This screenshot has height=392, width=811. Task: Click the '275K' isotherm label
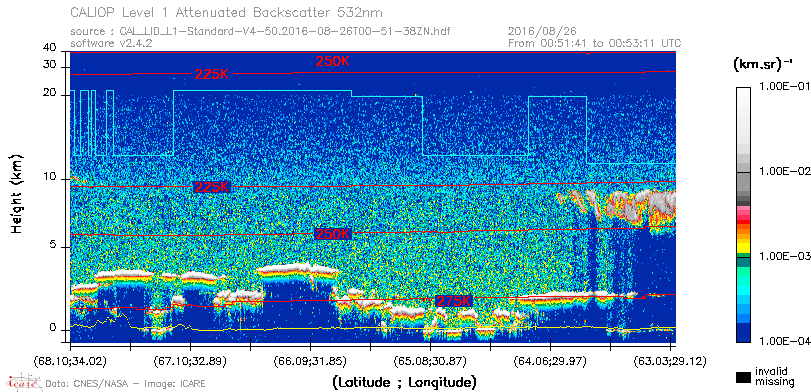(454, 301)
